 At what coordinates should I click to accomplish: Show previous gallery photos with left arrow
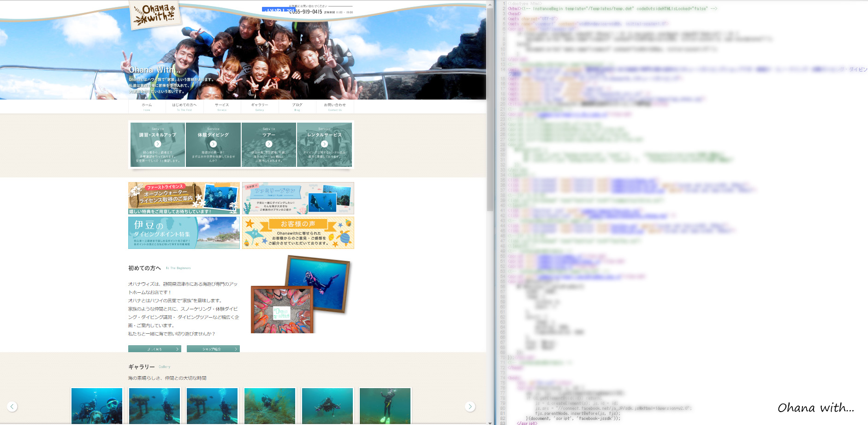[x=12, y=407]
